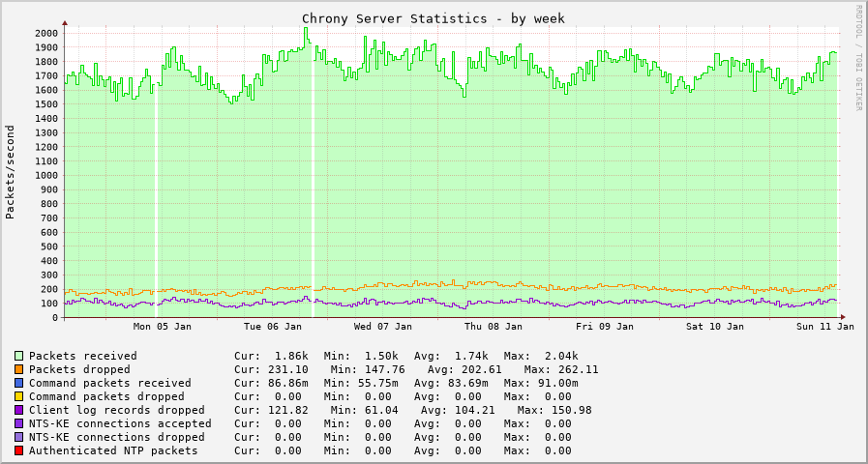Click the 100 y-axis tick label
The width and height of the screenshot is (868, 464).
pos(50,304)
